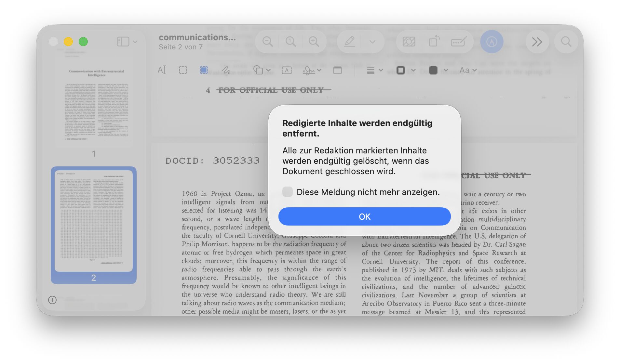The image size is (620, 364).
Task: Open the fill color swatch
Action: coord(433,70)
